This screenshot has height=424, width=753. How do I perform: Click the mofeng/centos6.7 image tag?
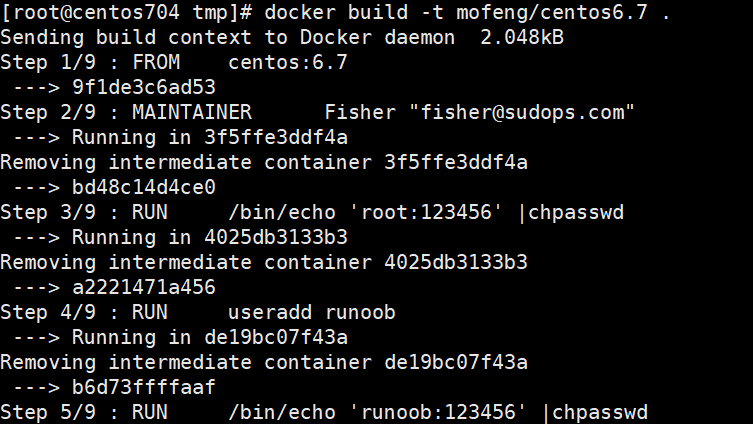click(x=552, y=13)
